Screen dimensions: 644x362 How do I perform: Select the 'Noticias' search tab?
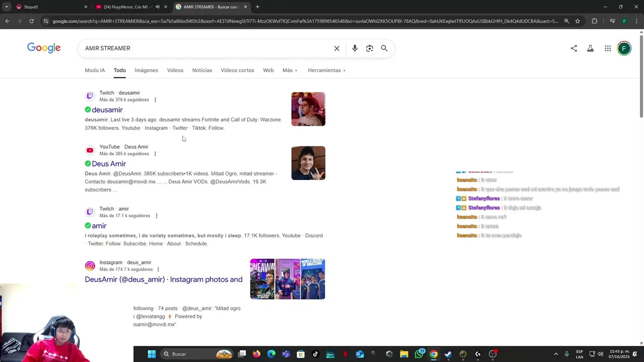202,70
